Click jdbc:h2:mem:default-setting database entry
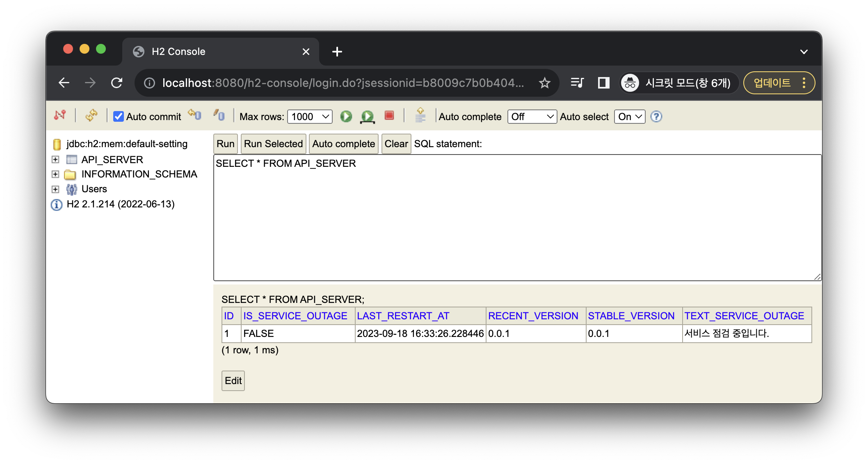868x464 pixels. [x=127, y=144]
